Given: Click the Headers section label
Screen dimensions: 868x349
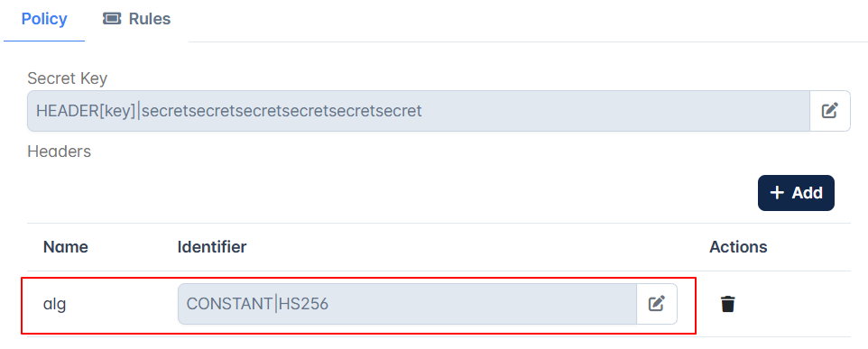Looking at the screenshot, I should tap(60, 151).
